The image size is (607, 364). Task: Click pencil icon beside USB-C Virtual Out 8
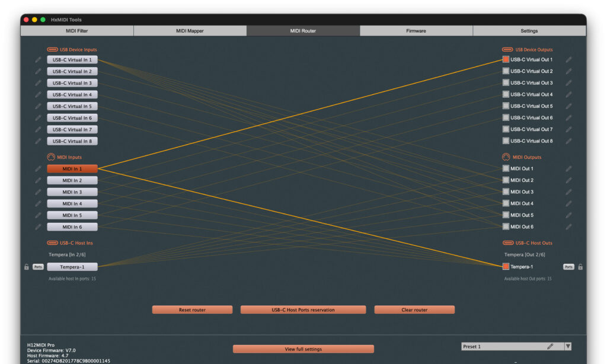point(568,141)
